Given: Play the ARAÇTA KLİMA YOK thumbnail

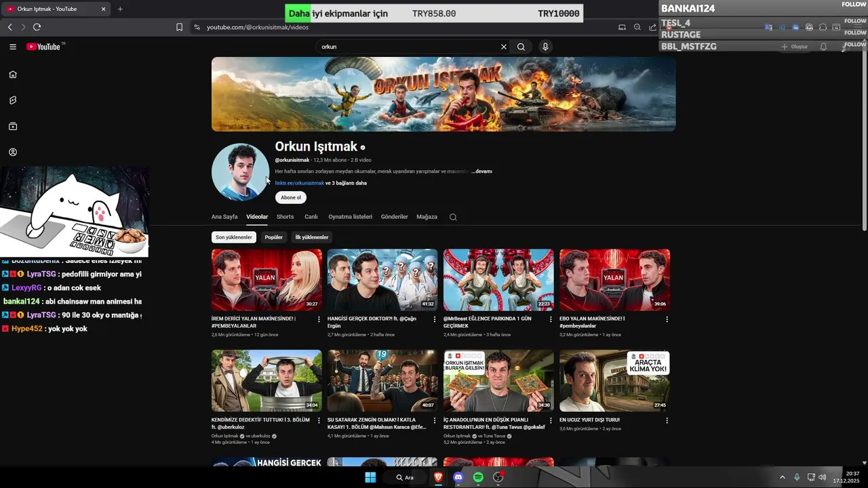Looking at the screenshot, I should tap(614, 381).
